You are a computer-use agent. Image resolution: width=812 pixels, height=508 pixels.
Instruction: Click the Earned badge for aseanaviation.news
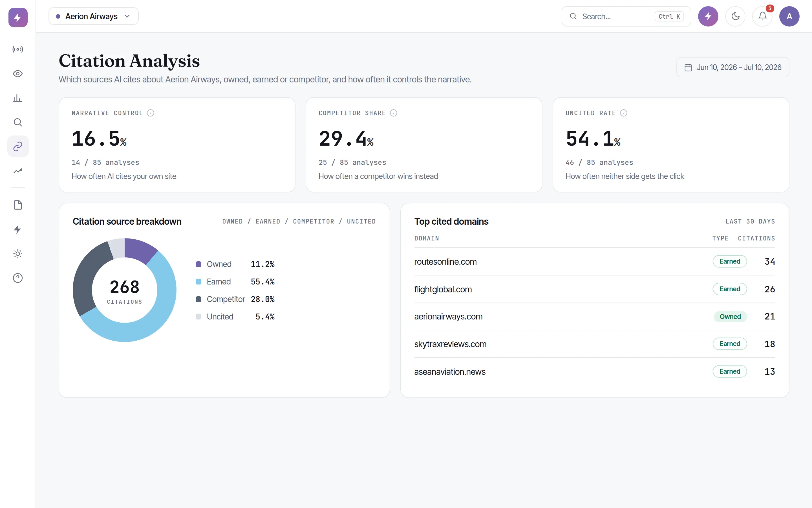click(x=730, y=371)
